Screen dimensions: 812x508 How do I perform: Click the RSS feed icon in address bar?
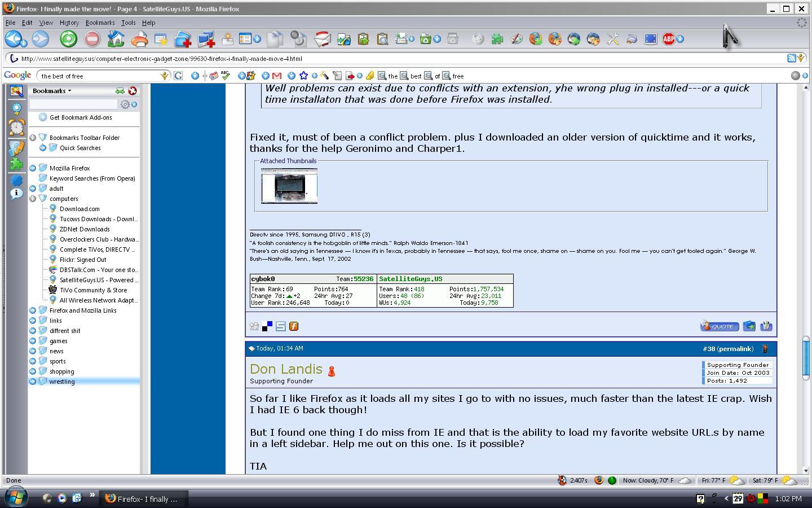pyautogui.click(x=791, y=58)
